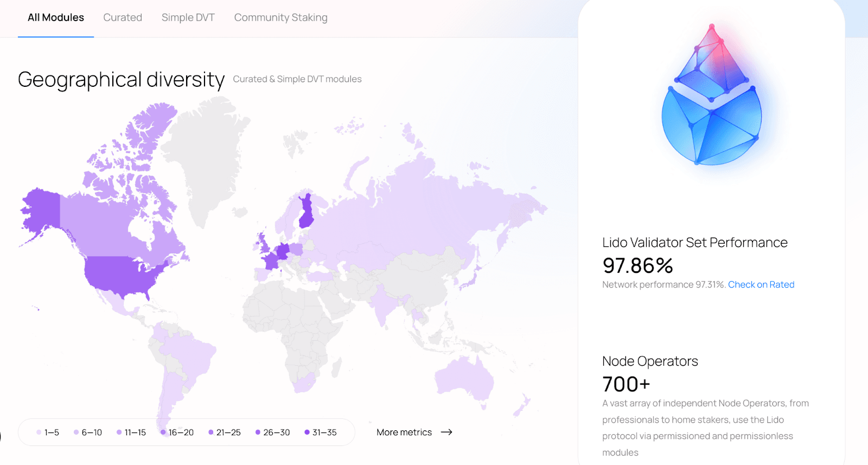Select the United States on the map
This screenshot has height=465, width=868.
coord(122,276)
